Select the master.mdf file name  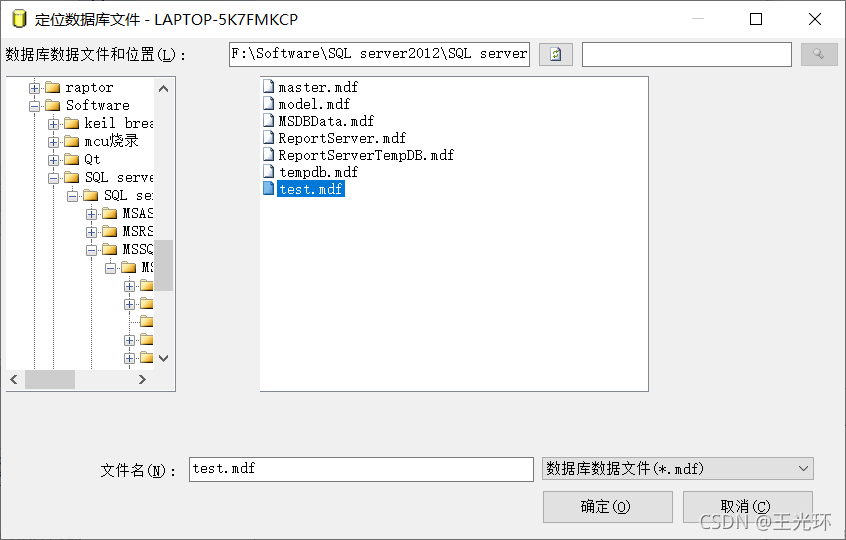point(318,87)
